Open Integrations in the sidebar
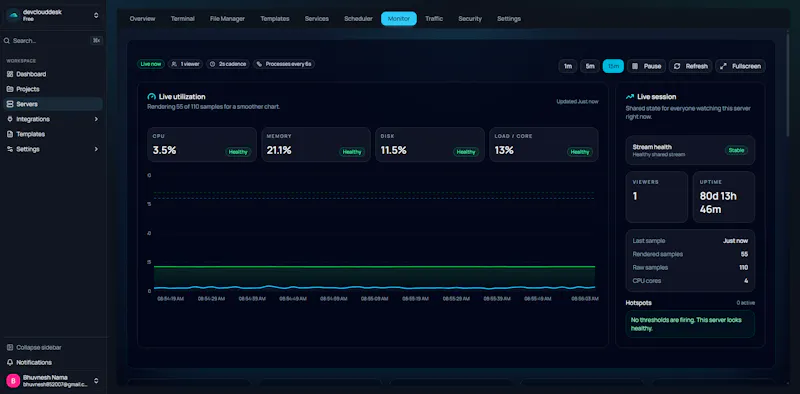800x394 pixels. pos(53,119)
